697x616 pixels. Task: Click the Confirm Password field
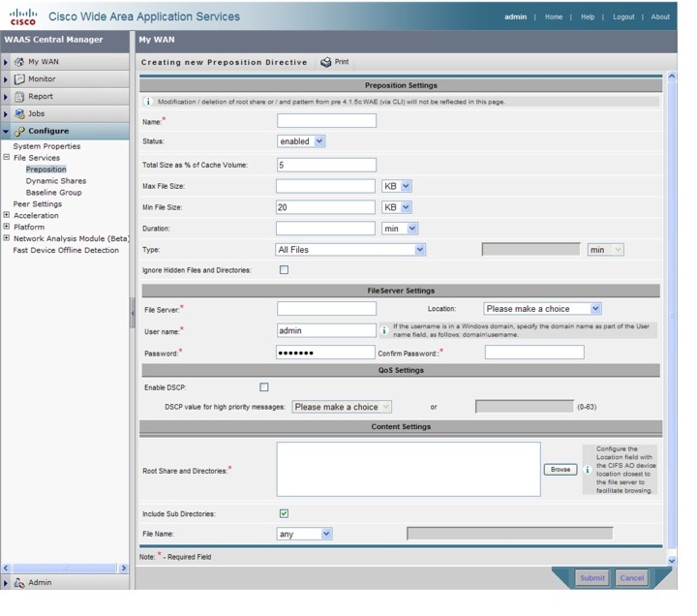click(534, 353)
